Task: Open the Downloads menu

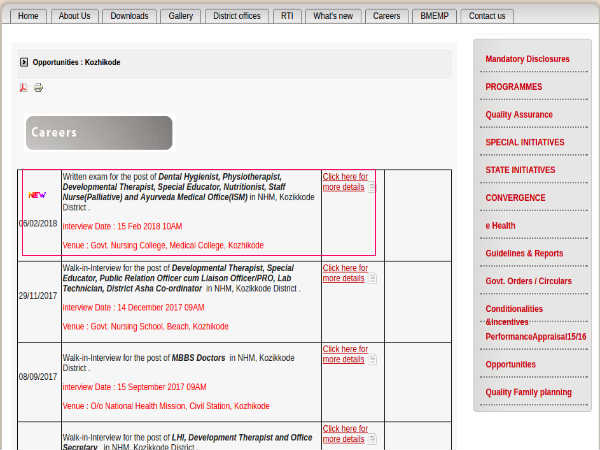Action: (x=129, y=16)
